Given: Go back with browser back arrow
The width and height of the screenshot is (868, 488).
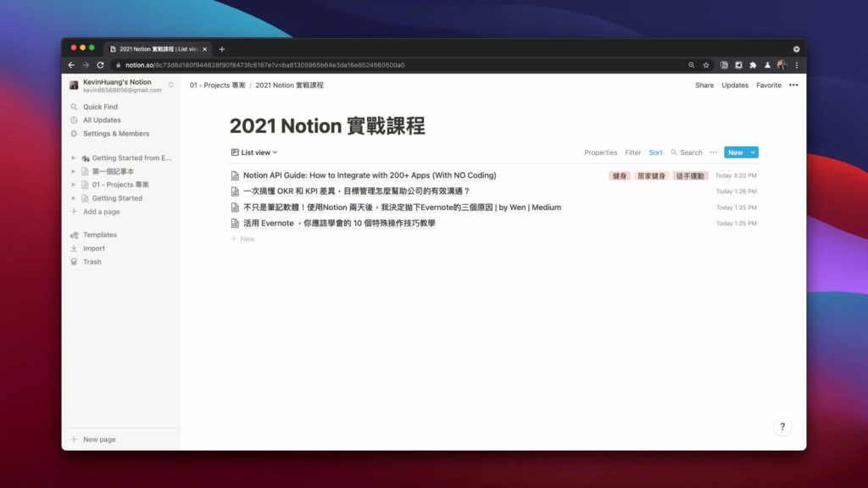Looking at the screenshot, I should 71,65.
